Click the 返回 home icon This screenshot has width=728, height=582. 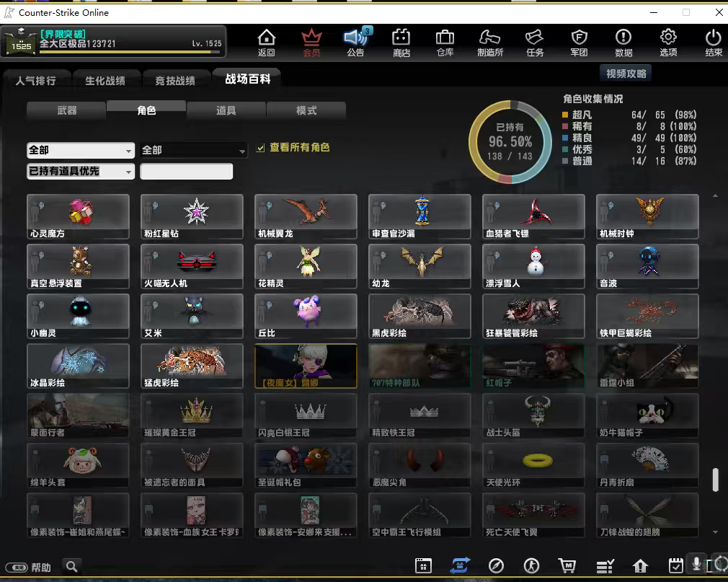267,43
